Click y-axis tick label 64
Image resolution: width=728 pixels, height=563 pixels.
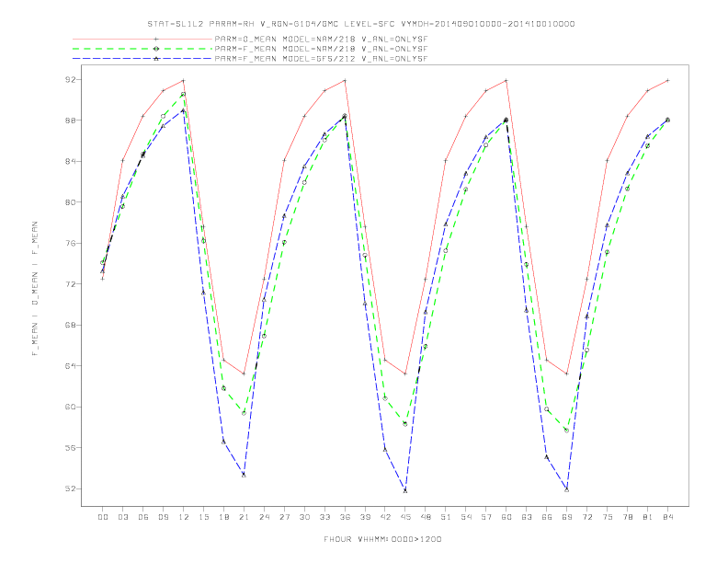[70, 365]
